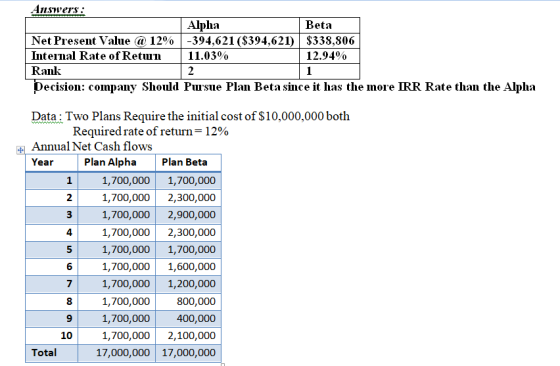Click Plan Alpha value for year 10
560x366 pixels.
tap(116, 336)
